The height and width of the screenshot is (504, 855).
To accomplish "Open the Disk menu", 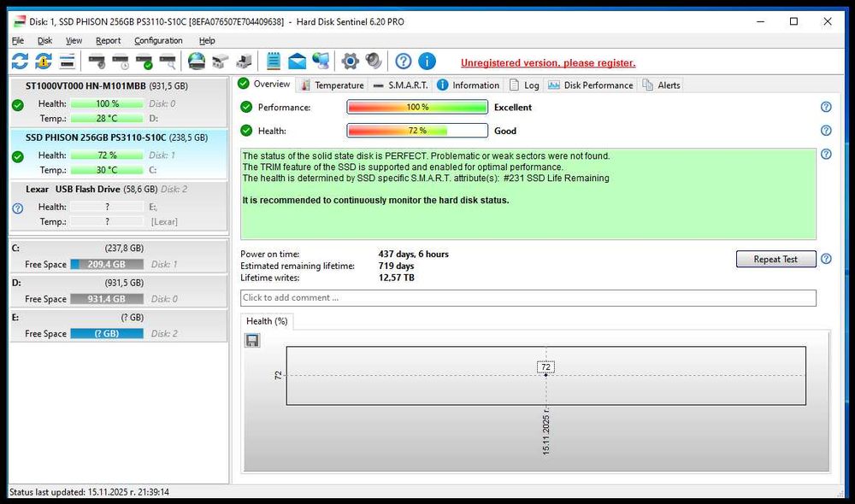I will [x=44, y=40].
